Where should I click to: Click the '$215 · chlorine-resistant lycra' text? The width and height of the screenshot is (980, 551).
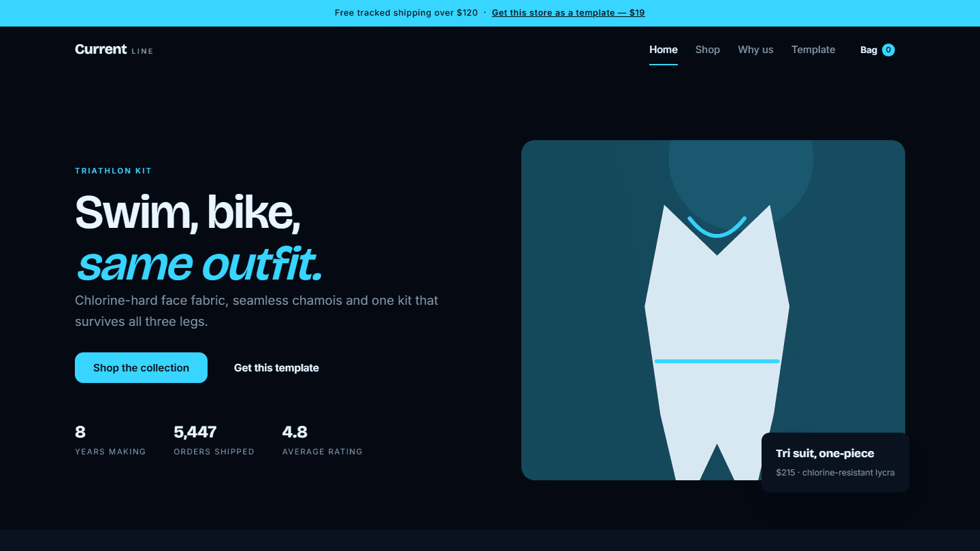click(x=835, y=472)
